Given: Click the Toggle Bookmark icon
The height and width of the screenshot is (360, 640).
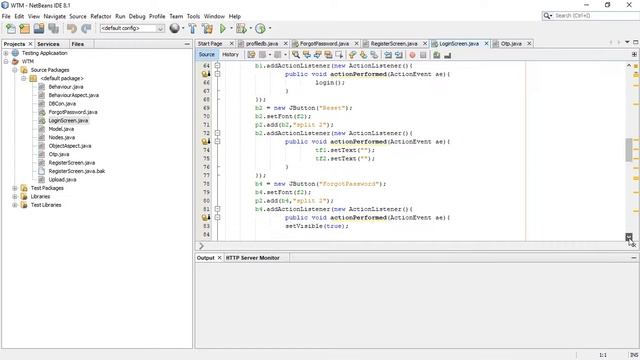Looking at the screenshot, I should (374, 55).
